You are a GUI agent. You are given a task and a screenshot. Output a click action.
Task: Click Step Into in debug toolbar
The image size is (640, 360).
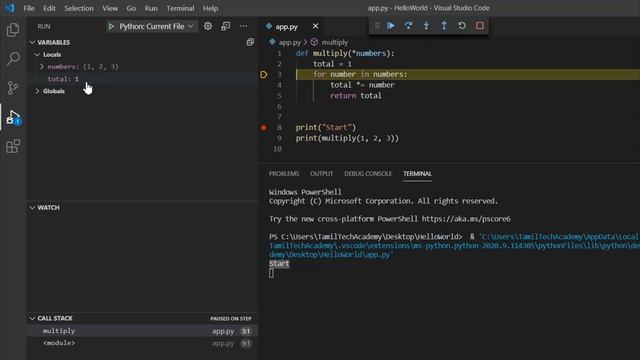pos(426,26)
